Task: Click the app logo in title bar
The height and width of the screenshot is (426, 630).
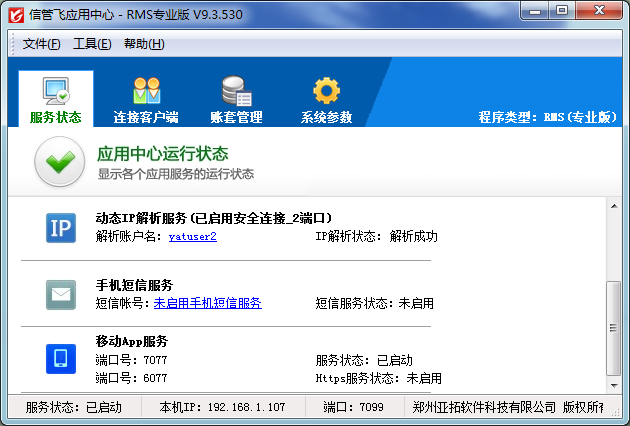Action: (16, 14)
